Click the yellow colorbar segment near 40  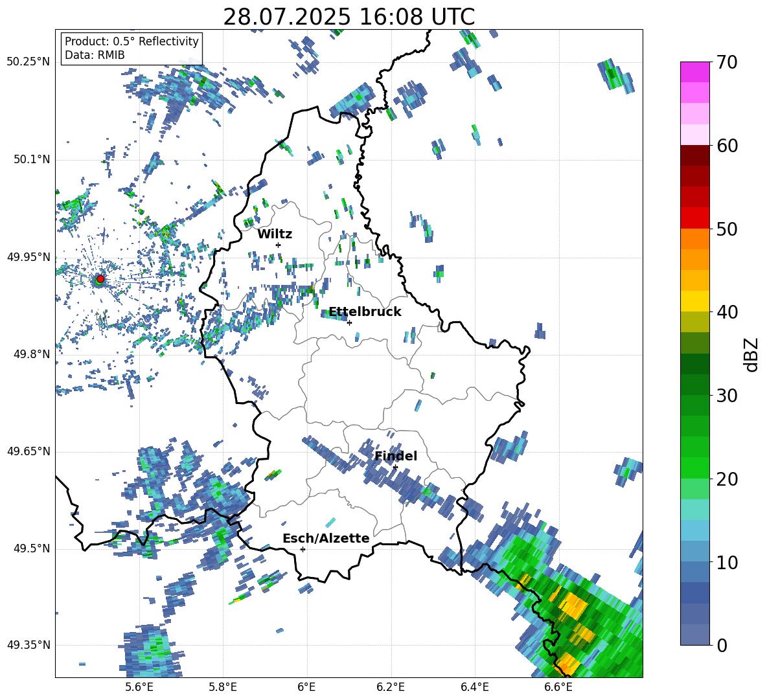[x=695, y=301]
